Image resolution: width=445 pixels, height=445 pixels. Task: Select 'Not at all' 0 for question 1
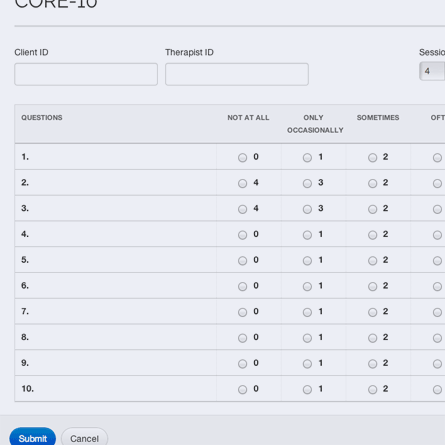coord(242,158)
